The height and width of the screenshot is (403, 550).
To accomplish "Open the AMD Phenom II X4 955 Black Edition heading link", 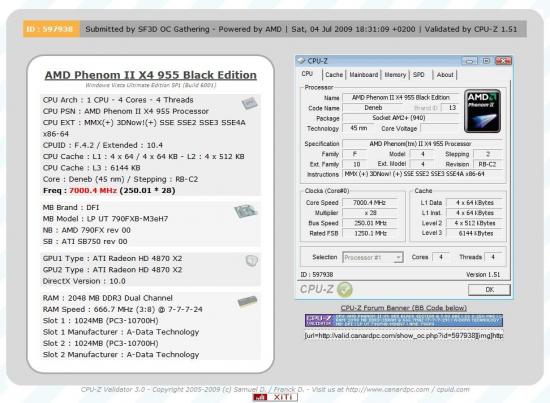I will pyautogui.click(x=150, y=75).
